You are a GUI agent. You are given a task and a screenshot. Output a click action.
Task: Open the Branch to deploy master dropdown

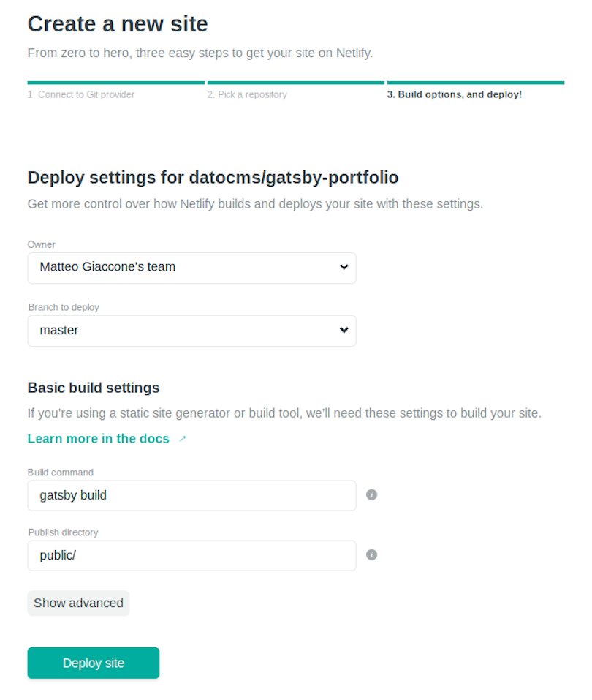point(191,331)
